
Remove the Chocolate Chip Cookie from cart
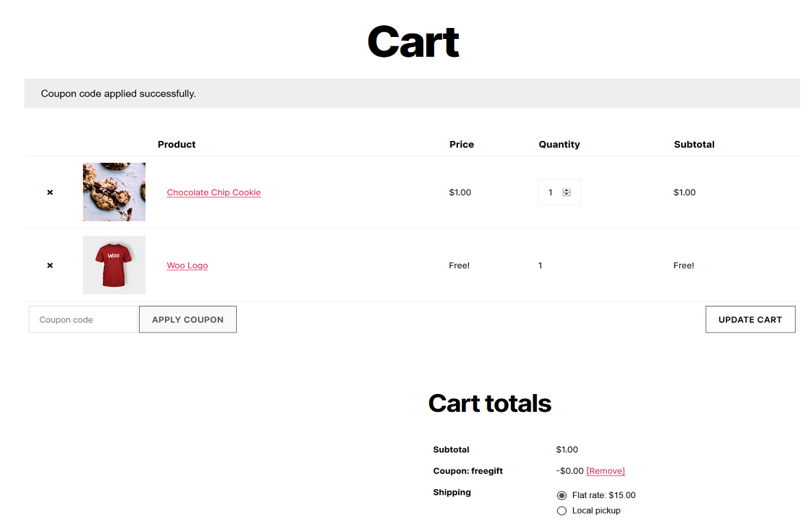49,192
